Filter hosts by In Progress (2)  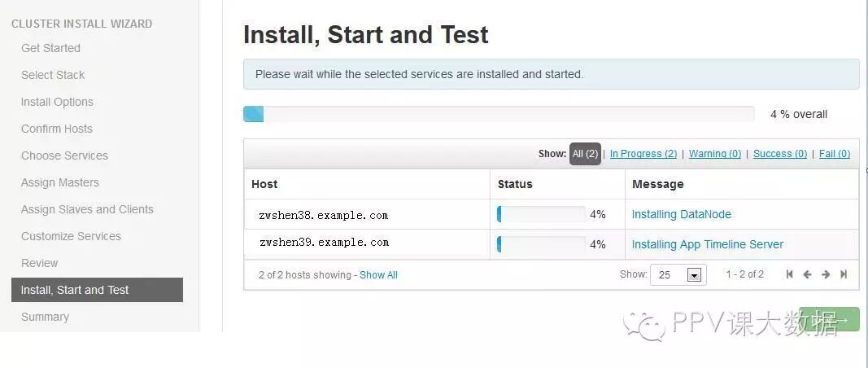click(x=643, y=154)
